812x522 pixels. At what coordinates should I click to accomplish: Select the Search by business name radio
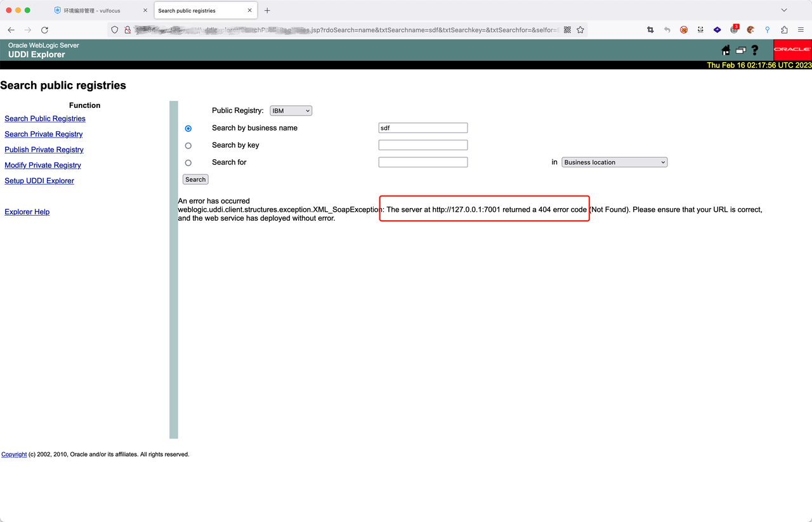(188, 128)
